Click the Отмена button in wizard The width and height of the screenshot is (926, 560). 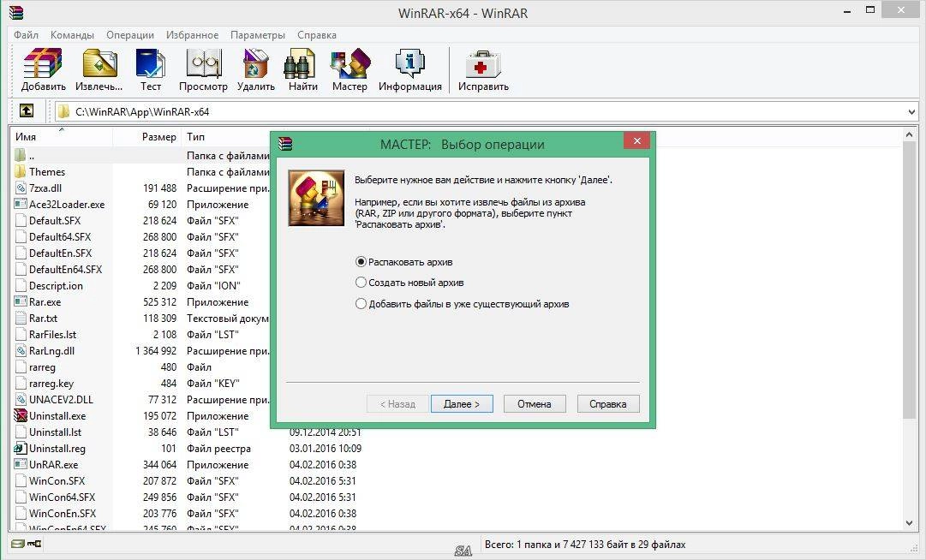pyautogui.click(x=535, y=404)
